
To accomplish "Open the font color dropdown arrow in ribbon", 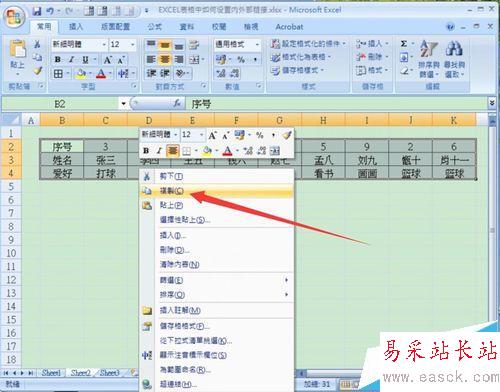I will pos(110,74).
